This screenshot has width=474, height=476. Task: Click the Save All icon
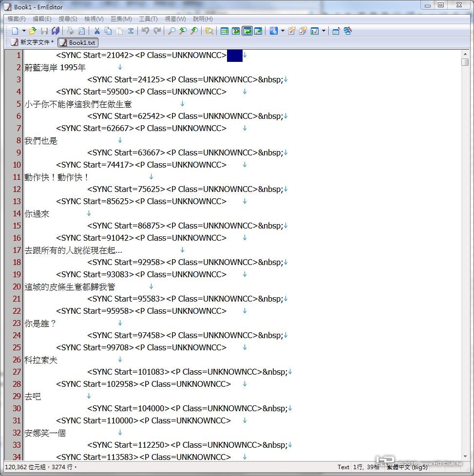pyautogui.click(x=56, y=31)
